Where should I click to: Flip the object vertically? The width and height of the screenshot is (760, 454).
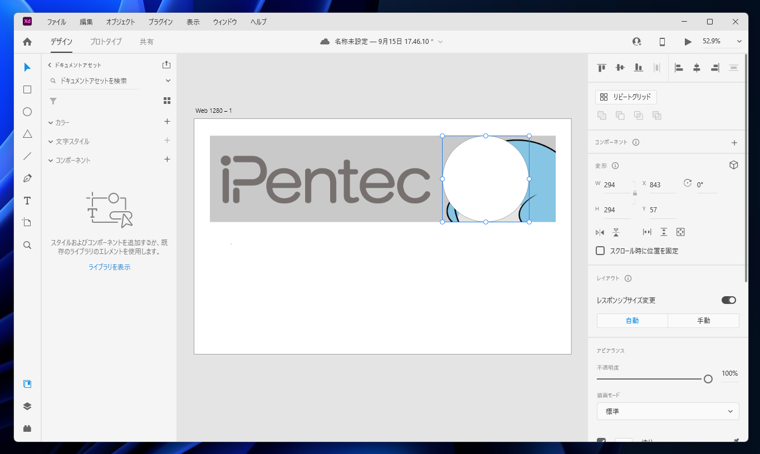point(616,233)
